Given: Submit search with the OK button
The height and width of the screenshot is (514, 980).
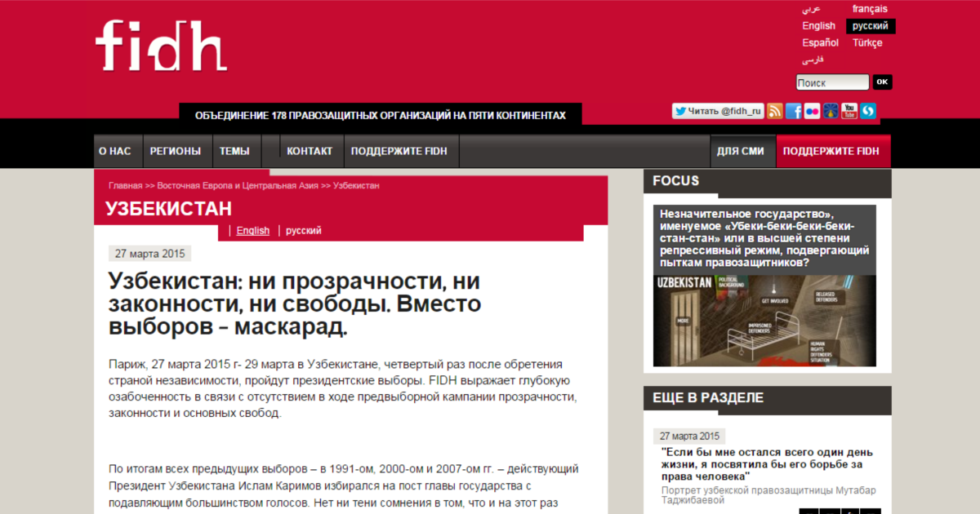Looking at the screenshot, I should tap(883, 82).
